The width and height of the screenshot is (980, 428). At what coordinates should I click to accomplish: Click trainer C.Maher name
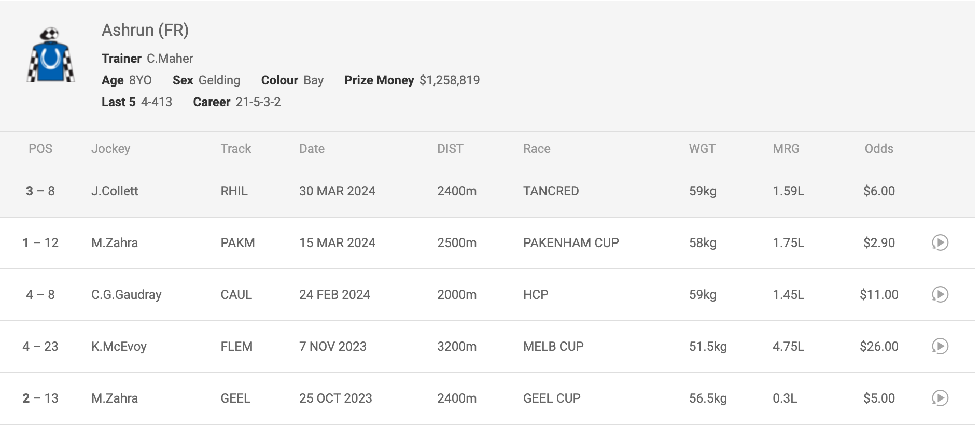pyautogui.click(x=170, y=59)
